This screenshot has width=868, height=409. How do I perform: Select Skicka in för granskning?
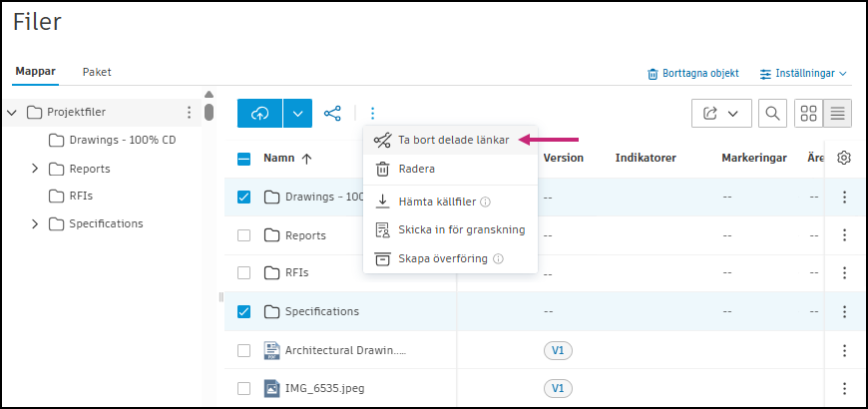coord(450,229)
